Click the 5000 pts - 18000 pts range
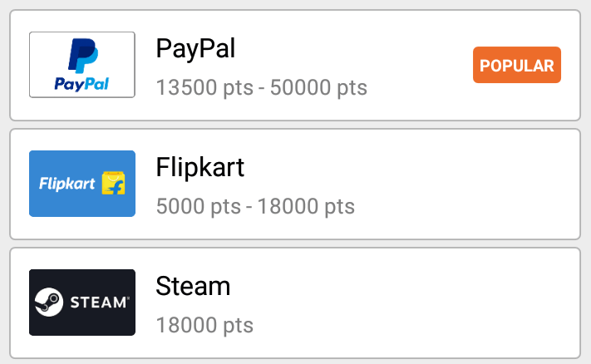 click(x=255, y=206)
